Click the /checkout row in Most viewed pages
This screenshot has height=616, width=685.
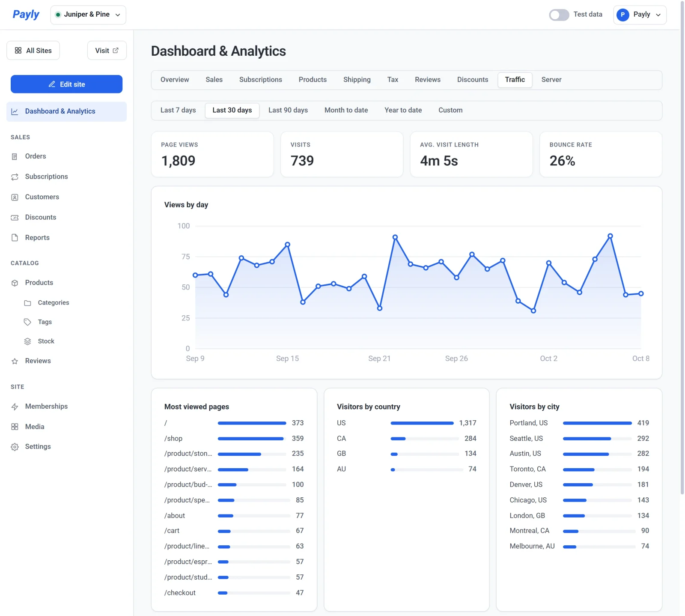coord(234,593)
